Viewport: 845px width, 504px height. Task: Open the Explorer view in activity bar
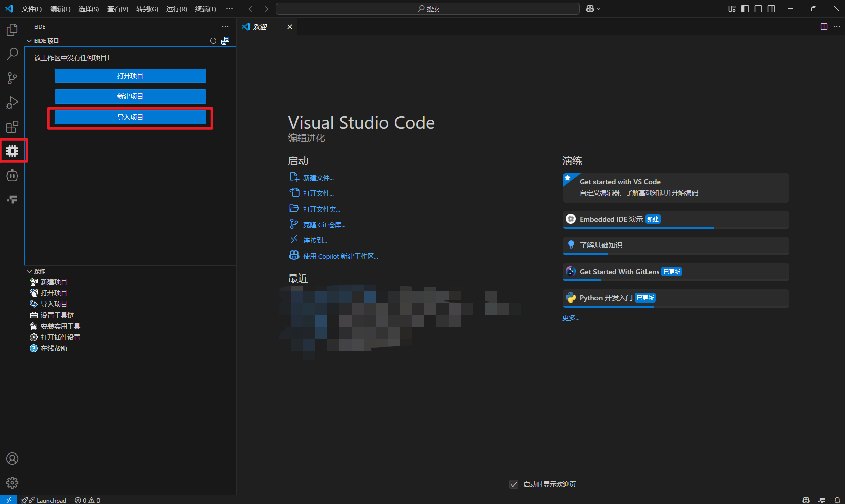click(x=12, y=30)
